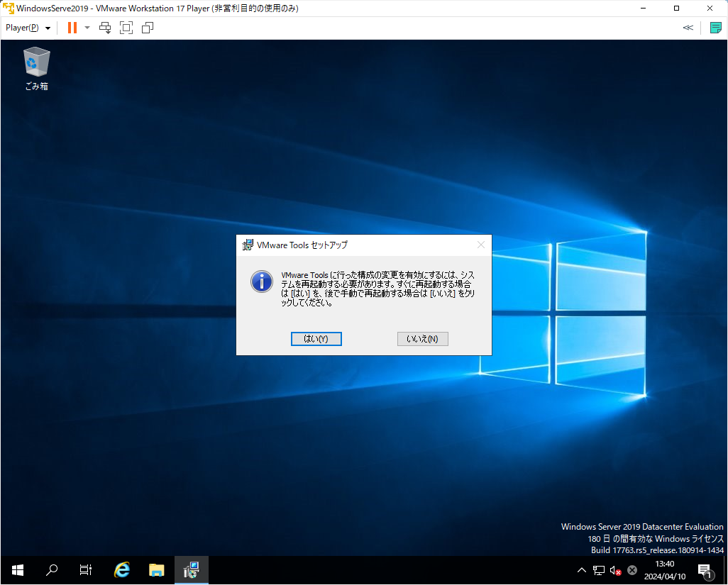Click the VMware Tools dialog title icon
This screenshot has height=585, width=728.
click(x=248, y=245)
